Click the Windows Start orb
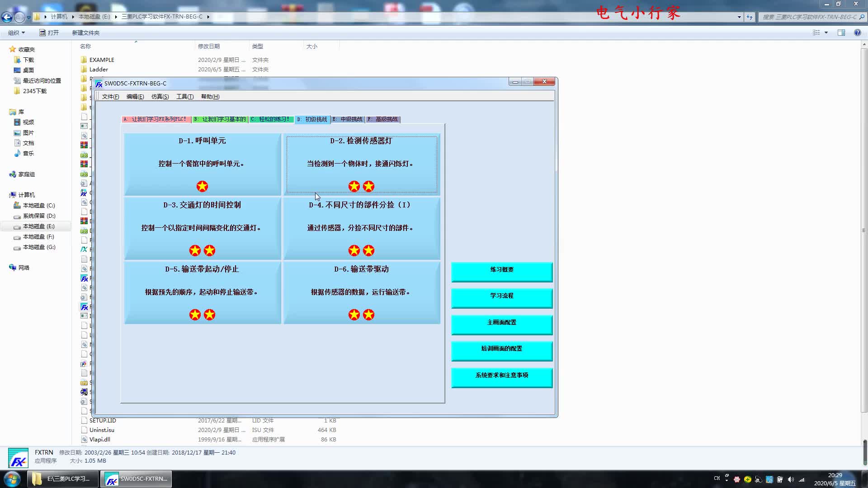 12,479
